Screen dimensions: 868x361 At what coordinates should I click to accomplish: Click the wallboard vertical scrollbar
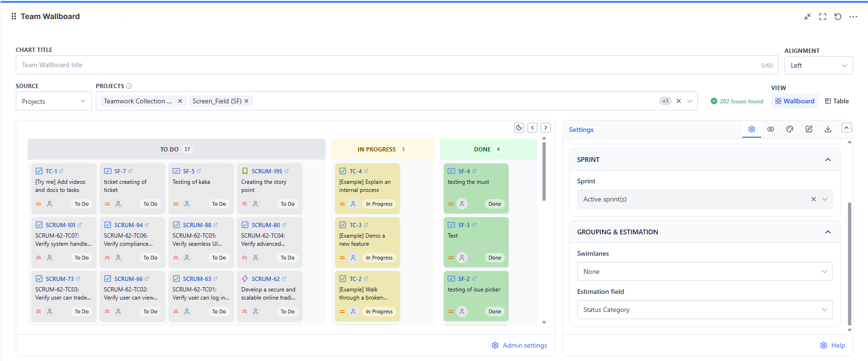tap(544, 171)
